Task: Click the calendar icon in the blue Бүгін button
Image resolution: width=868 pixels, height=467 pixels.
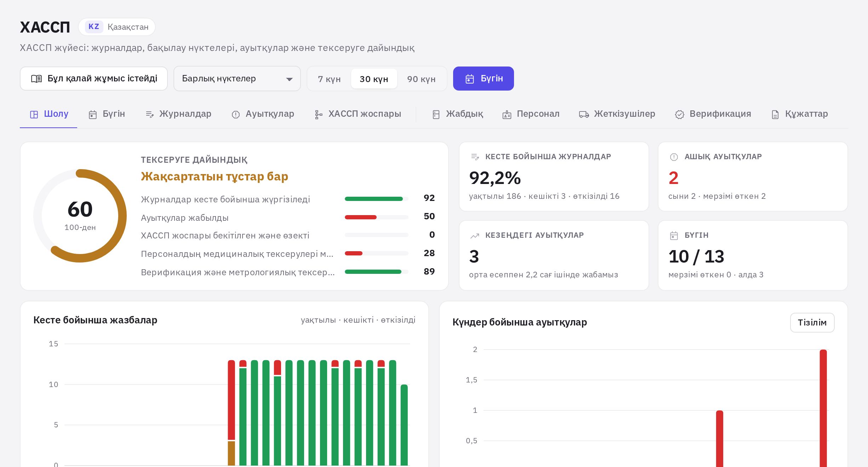Action: coord(469,79)
